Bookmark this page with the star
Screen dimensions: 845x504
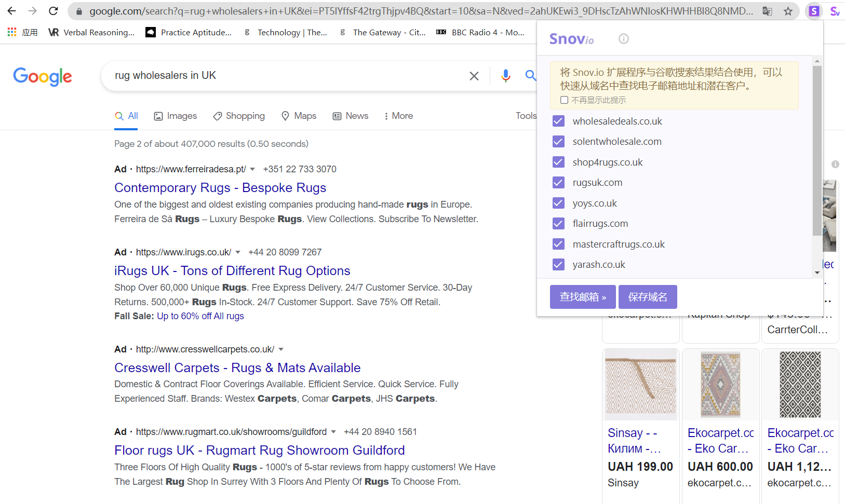[788, 11]
